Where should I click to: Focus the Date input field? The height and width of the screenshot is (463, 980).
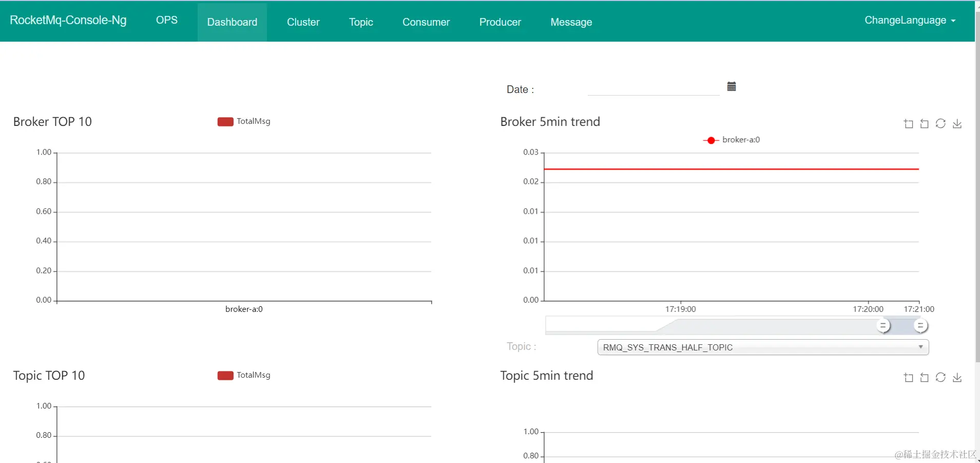click(654, 88)
